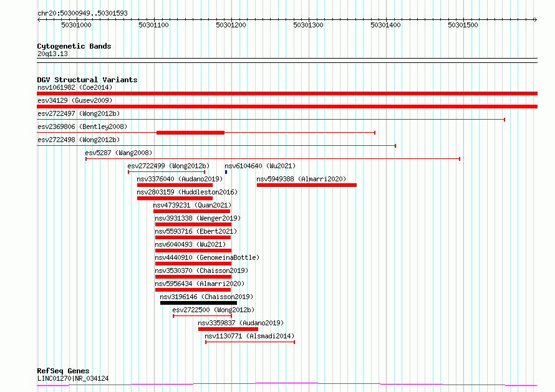
Task: Click the red bar under nsv3376040
Action: 175,185
